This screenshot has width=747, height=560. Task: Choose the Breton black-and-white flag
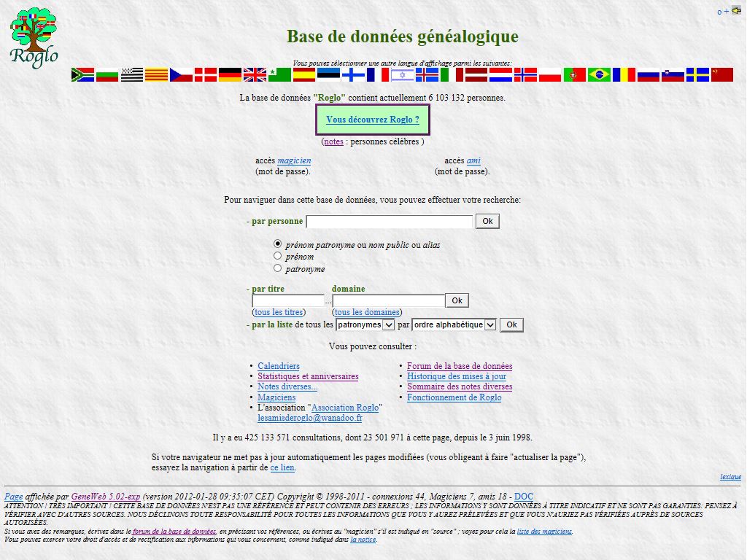[x=132, y=75]
